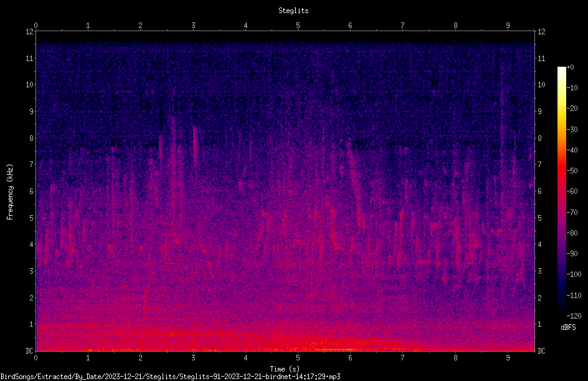Click the DC label on the right frequency axis
The height and width of the screenshot is (381, 588).
pyautogui.click(x=541, y=350)
